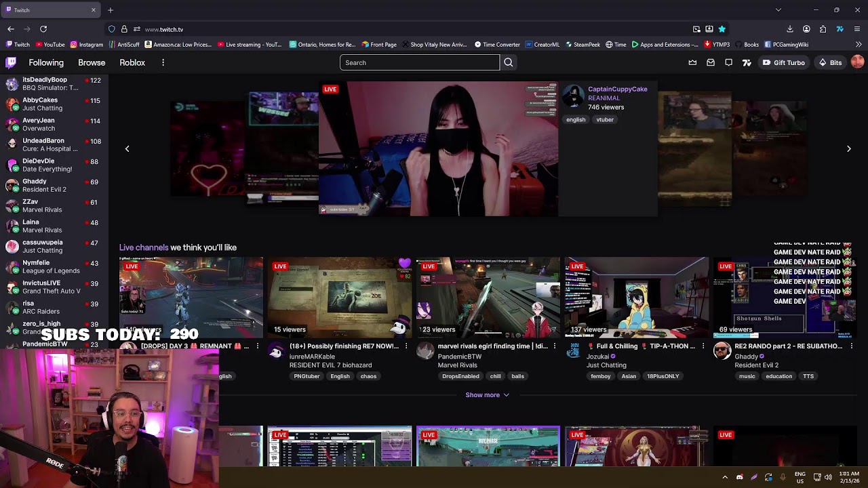Screen dimensions: 868x488
Task: Open options for Jozukai stream card
Action: coord(703,346)
